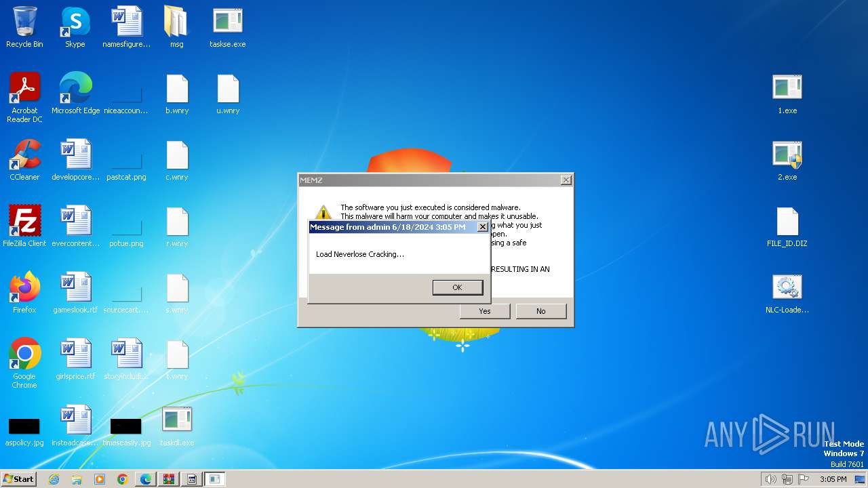Select the u.wnry file

point(228,94)
